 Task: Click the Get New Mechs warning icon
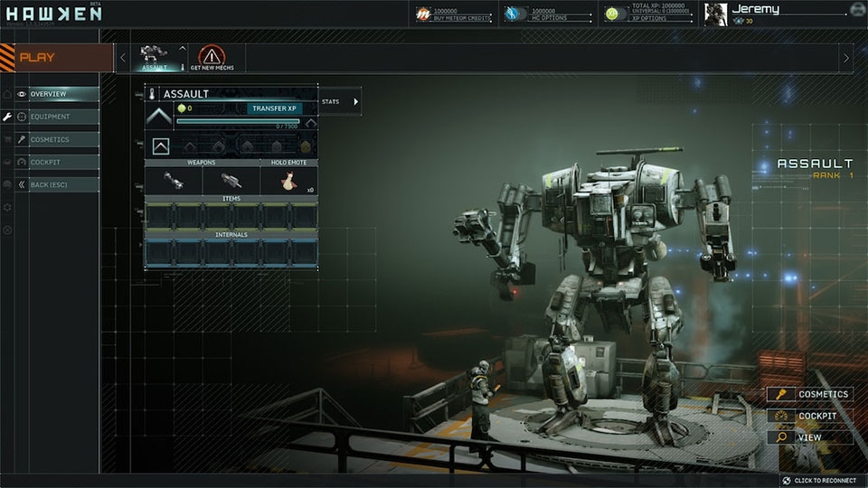click(212, 58)
